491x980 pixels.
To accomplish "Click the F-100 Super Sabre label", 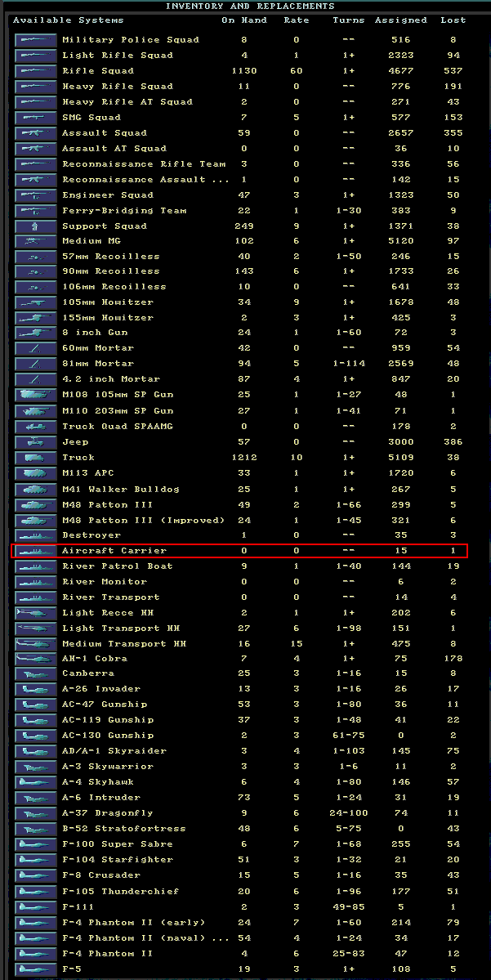I will (118, 844).
